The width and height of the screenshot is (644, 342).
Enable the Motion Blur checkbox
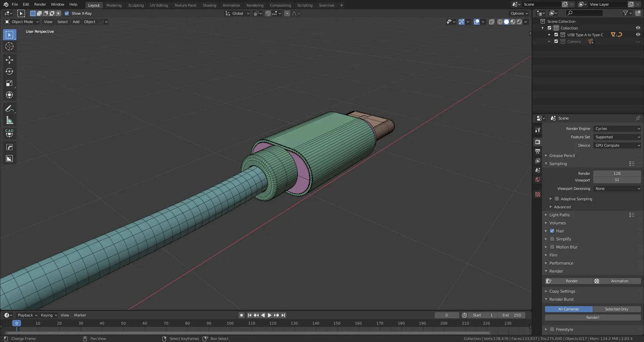[x=552, y=247]
